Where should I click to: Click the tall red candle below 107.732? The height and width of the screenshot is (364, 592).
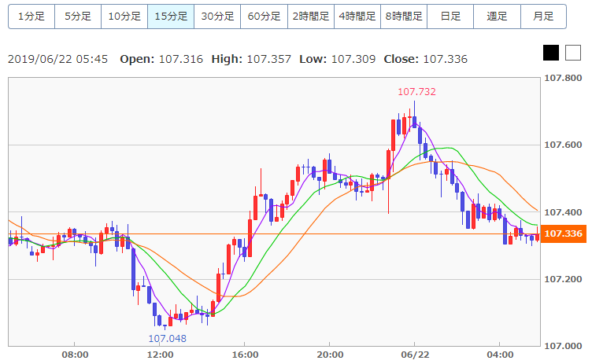tap(393, 135)
